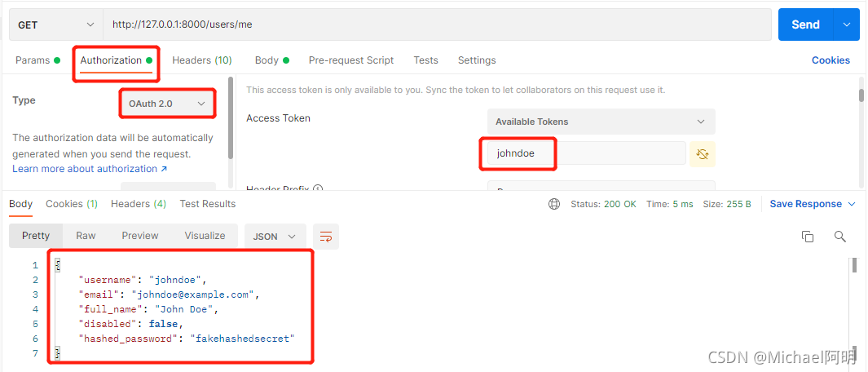Open the Send button dropdown arrow
Image resolution: width=868 pixels, height=372 pixels.
tap(847, 24)
